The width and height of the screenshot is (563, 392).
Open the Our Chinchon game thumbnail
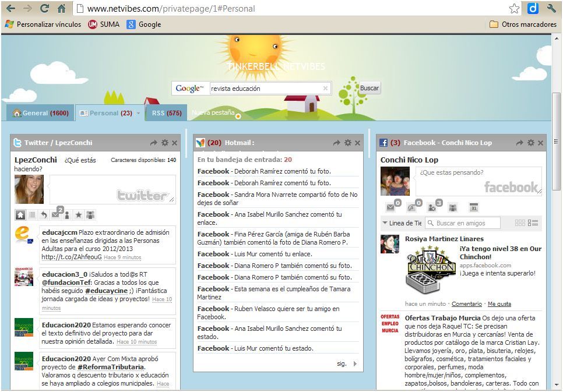coord(431,270)
